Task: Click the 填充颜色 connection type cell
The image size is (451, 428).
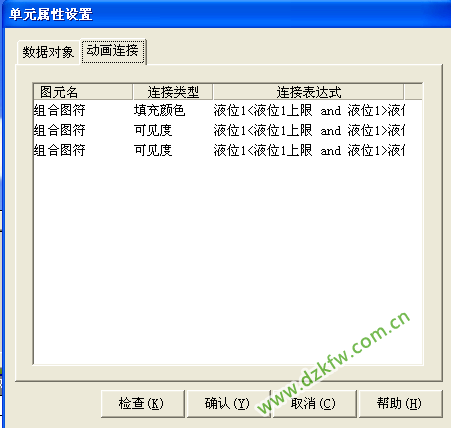Action: tap(159, 110)
